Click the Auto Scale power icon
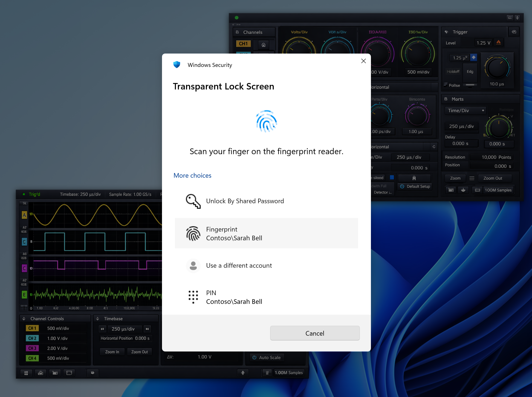 pyautogui.click(x=254, y=357)
